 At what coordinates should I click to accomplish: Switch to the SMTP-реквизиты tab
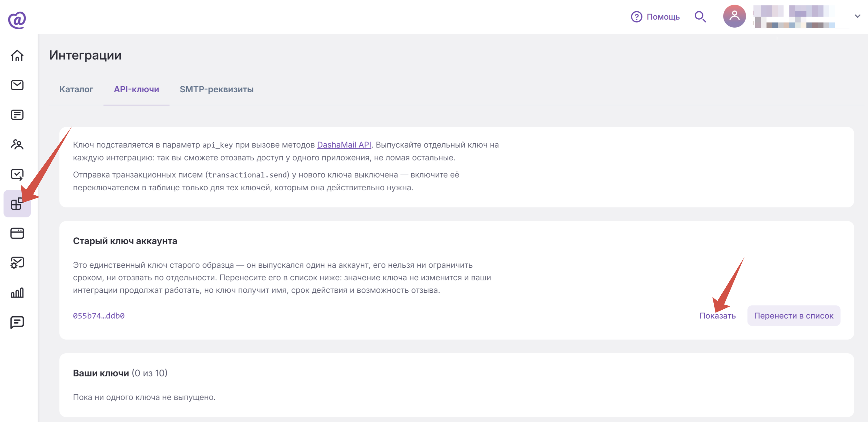click(x=216, y=89)
